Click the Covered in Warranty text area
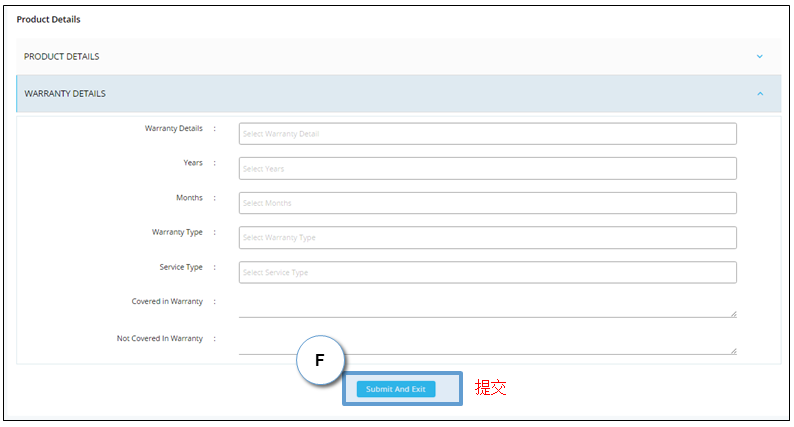This screenshot has width=794, height=427. [x=488, y=306]
